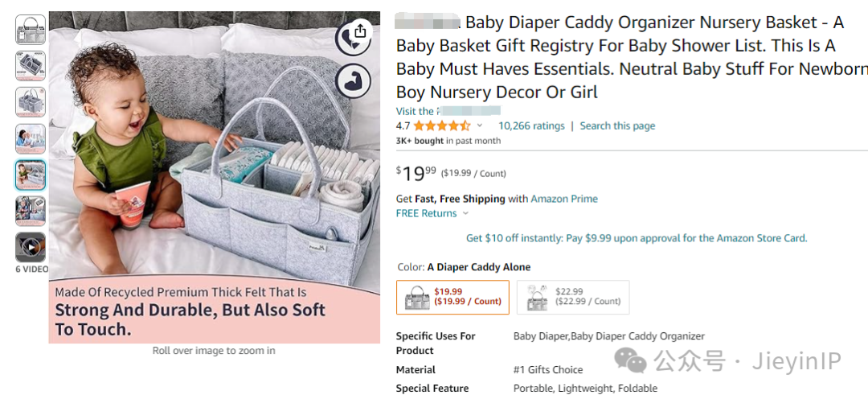Select the currently highlighted baby thumbnail
This screenshot has width=868, height=395.
(x=31, y=175)
